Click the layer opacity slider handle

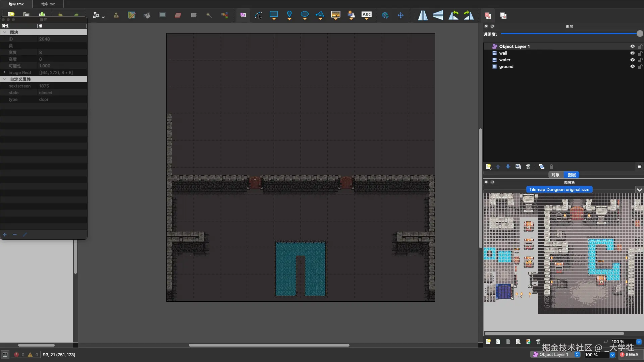pos(640,34)
